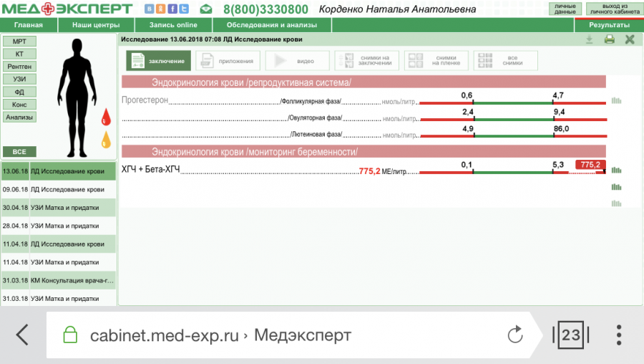Select 31.03.18 КМ Консультация врача entry
Viewport: 644px width, 364px height.
(59, 280)
